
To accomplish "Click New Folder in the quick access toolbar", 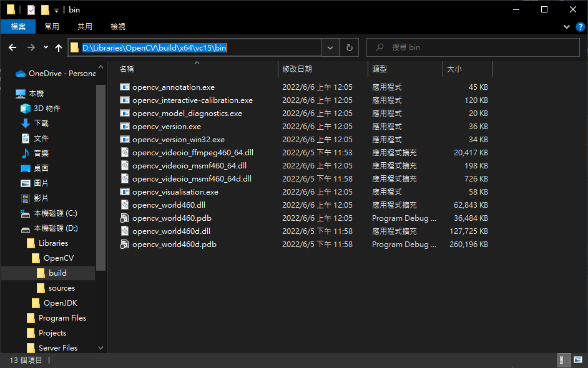I will pos(45,10).
